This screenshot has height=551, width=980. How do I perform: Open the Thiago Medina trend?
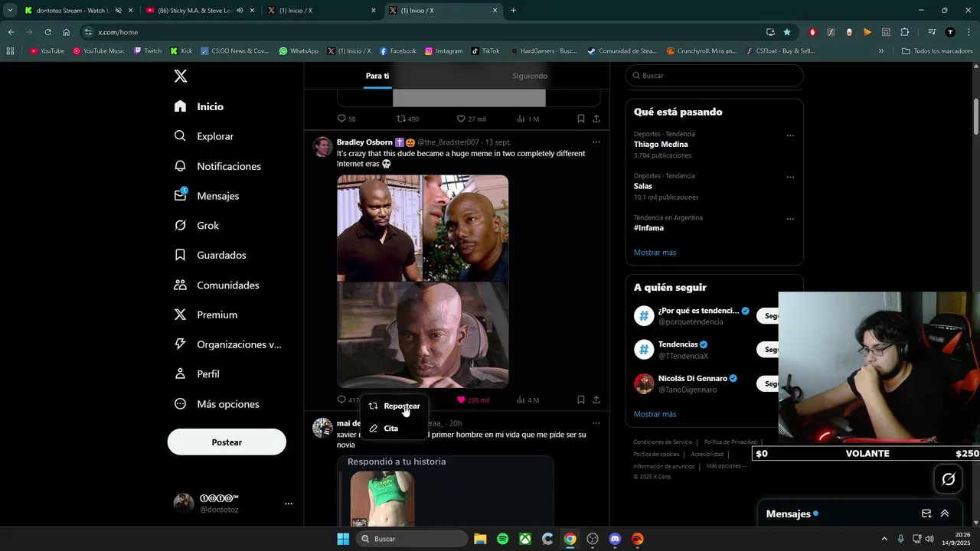coord(661,144)
